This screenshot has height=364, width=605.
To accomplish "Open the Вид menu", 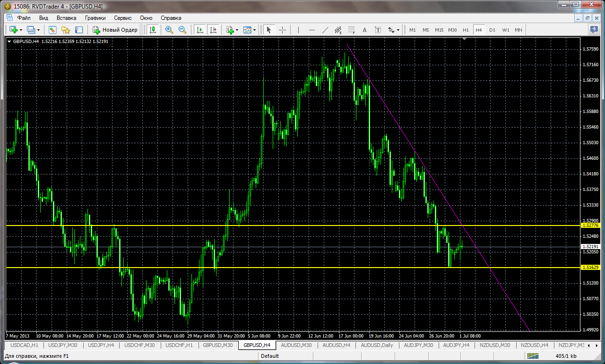I will (x=43, y=18).
